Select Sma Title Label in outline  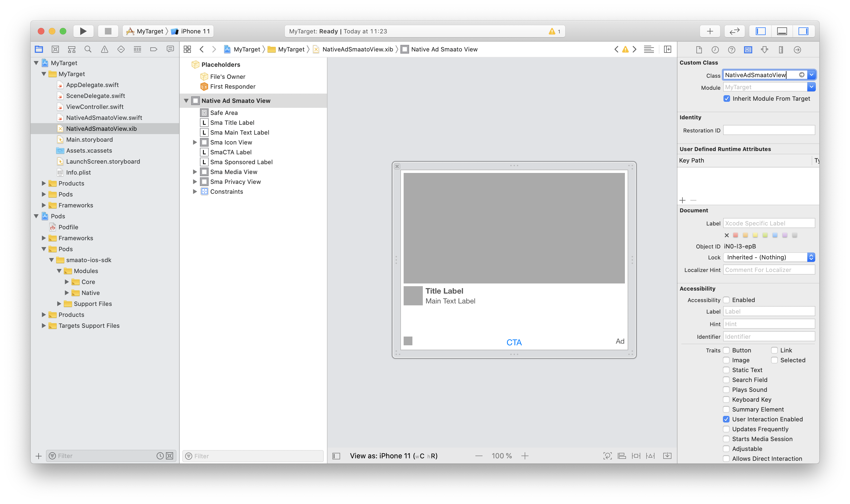[x=232, y=123]
